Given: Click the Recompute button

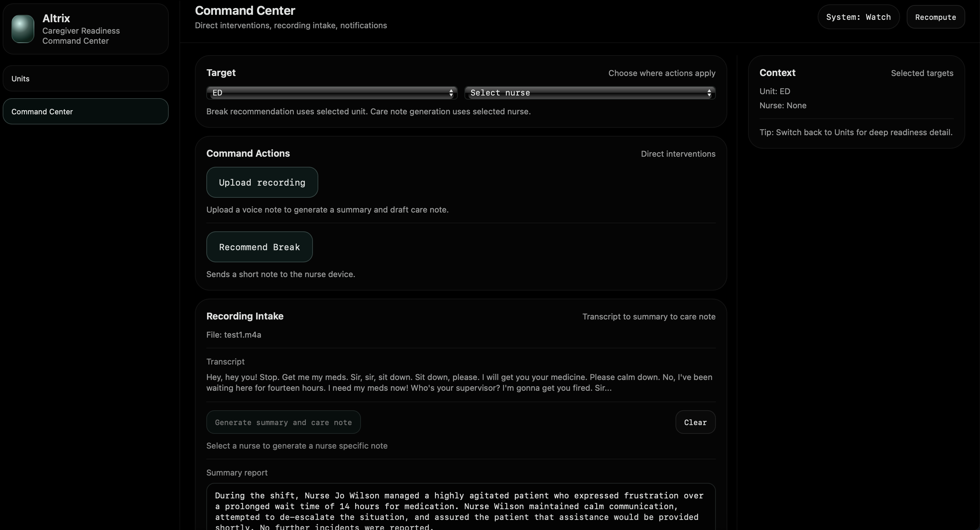Looking at the screenshot, I should 935,17.
